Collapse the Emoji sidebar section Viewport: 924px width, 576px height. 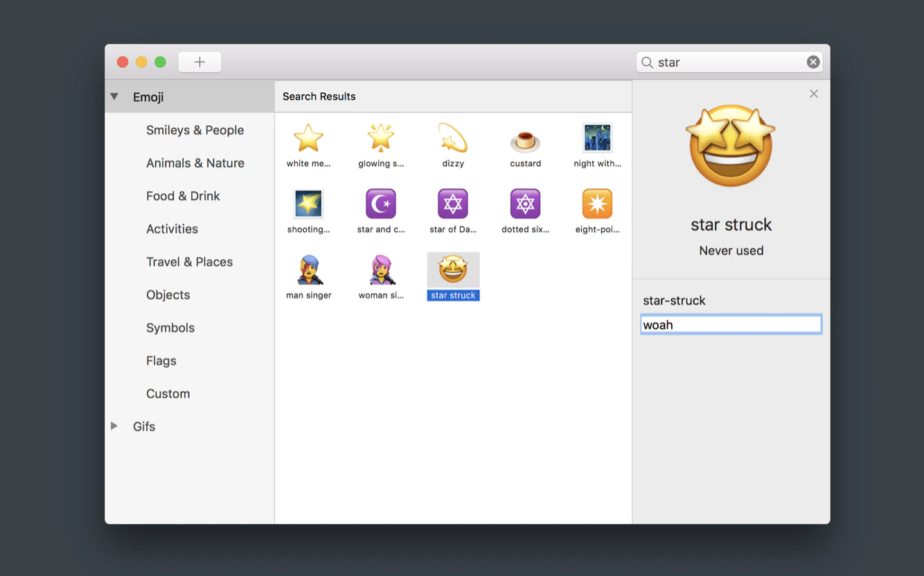tap(114, 97)
